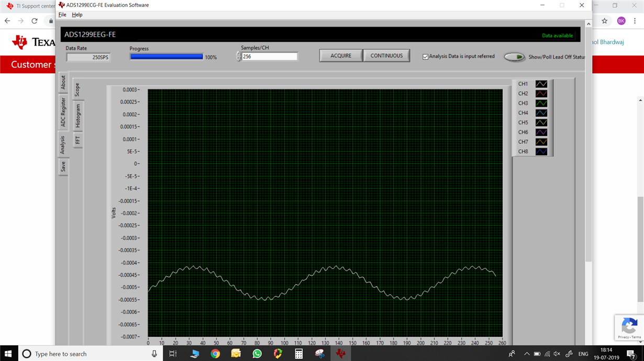The image size is (644, 361).
Task: Click the Texas Instruments logo in browser
Action: click(x=34, y=42)
